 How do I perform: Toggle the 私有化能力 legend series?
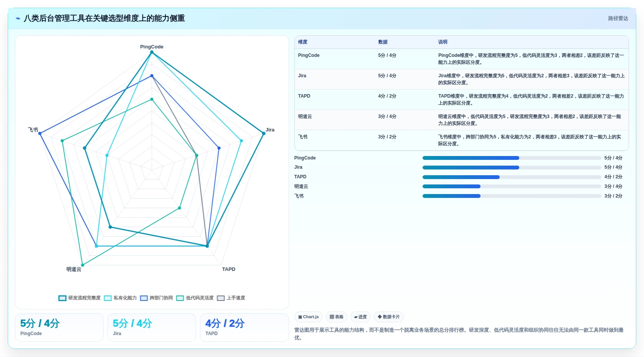[120, 298]
